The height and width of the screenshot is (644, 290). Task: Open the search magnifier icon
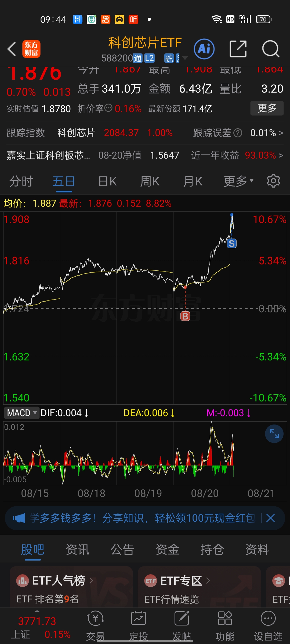coord(271,49)
